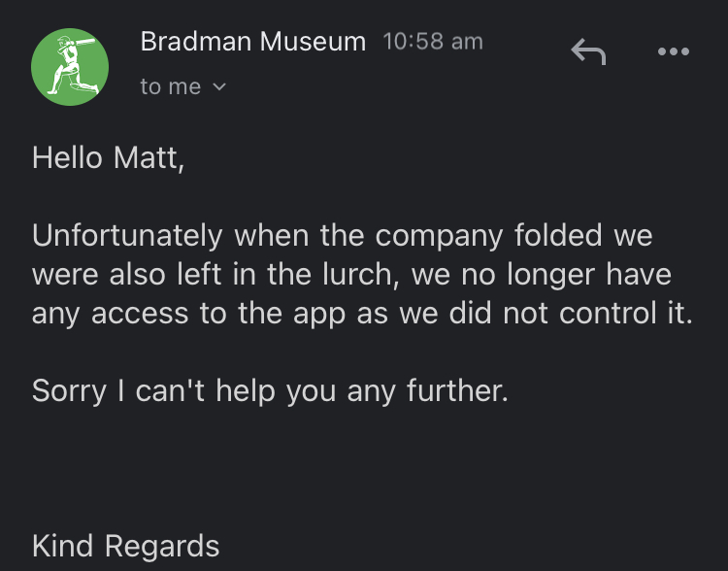
Task: Open sender name Bradman Museum
Action: (253, 42)
